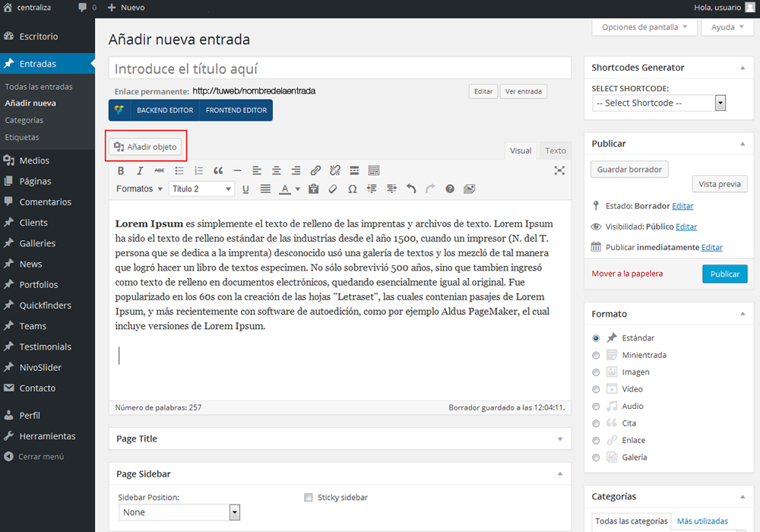Insert special character with the Omega icon
Image resolution: width=760 pixels, height=532 pixels.
point(352,188)
